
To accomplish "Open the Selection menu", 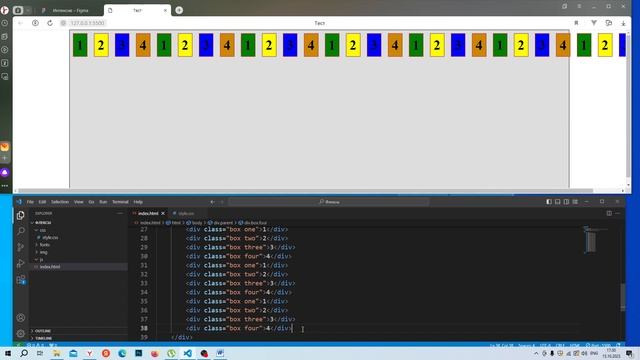I will click(x=60, y=202).
